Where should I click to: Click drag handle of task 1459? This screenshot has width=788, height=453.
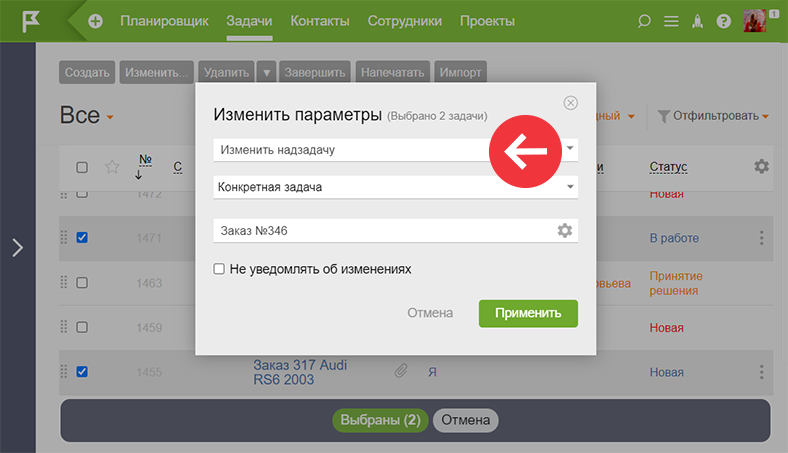(x=64, y=327)
